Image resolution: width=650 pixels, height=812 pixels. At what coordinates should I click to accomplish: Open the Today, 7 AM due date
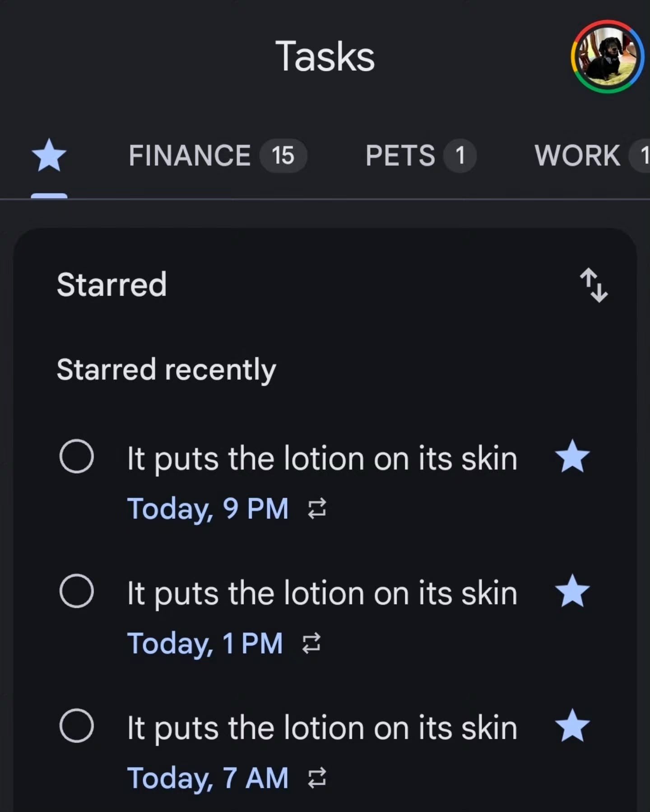pos(208,779)
